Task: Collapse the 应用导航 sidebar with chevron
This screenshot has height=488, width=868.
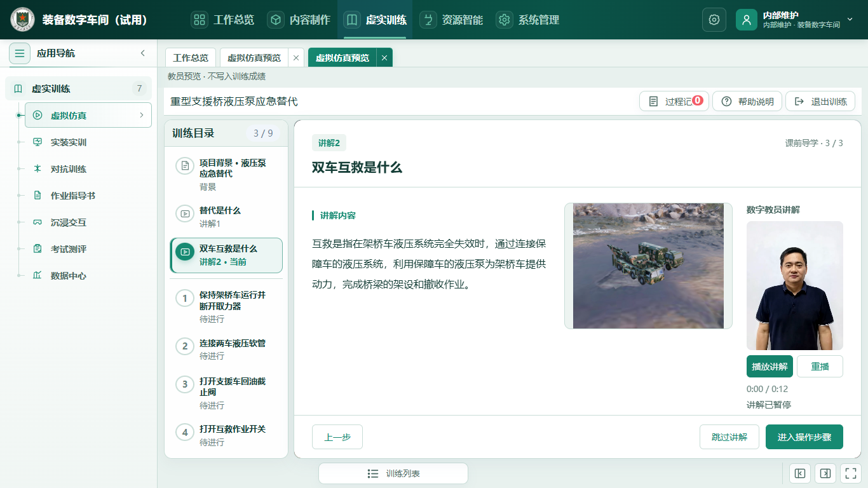Action: [143, 53]
